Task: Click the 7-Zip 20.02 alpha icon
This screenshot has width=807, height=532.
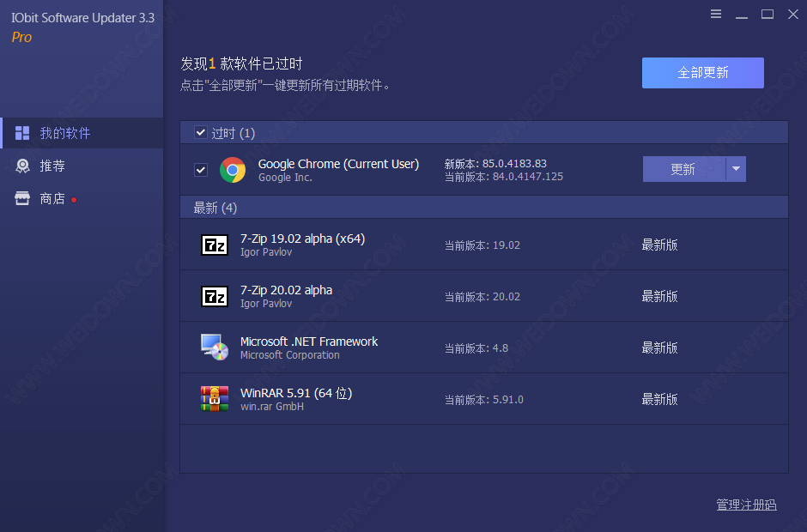Action: click(214, 296)
